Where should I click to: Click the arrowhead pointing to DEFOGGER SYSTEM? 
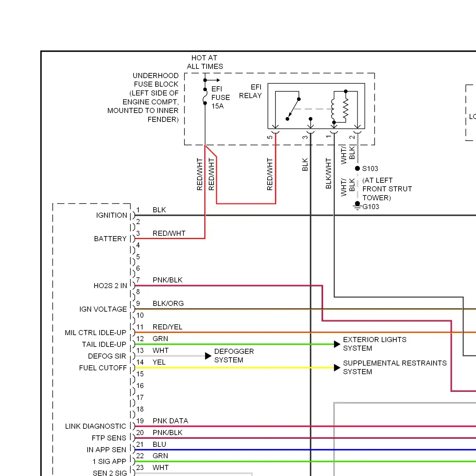coord(208,356)
